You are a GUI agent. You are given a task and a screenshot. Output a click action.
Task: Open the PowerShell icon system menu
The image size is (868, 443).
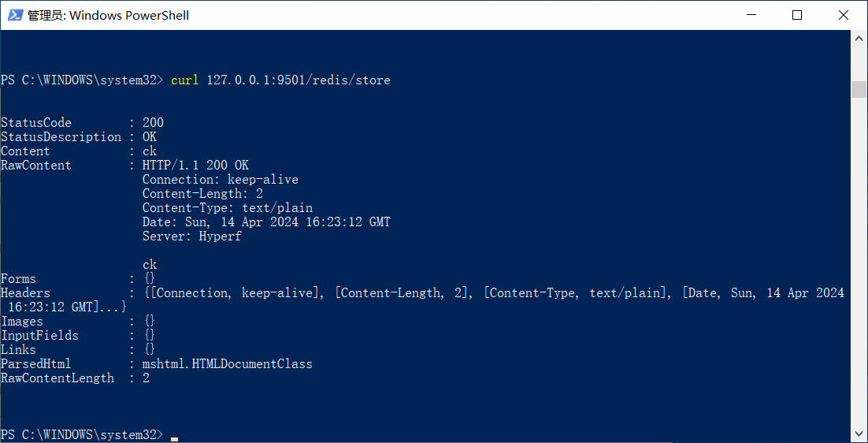point(15,16)
